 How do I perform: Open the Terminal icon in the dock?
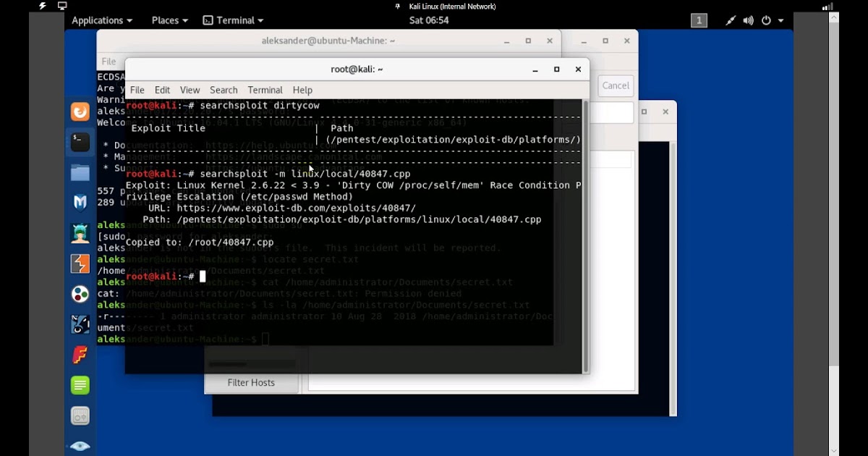[x=80, y=143]
